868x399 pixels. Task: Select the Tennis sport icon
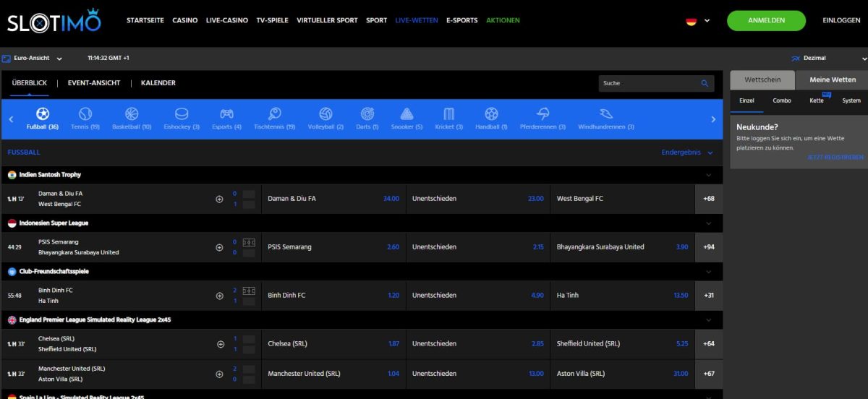pyautogui.click(x=85, y=114)
